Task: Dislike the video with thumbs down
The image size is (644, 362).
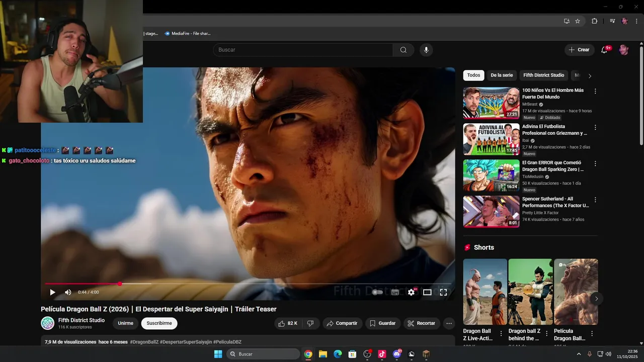Action: (x=310, y=323)
